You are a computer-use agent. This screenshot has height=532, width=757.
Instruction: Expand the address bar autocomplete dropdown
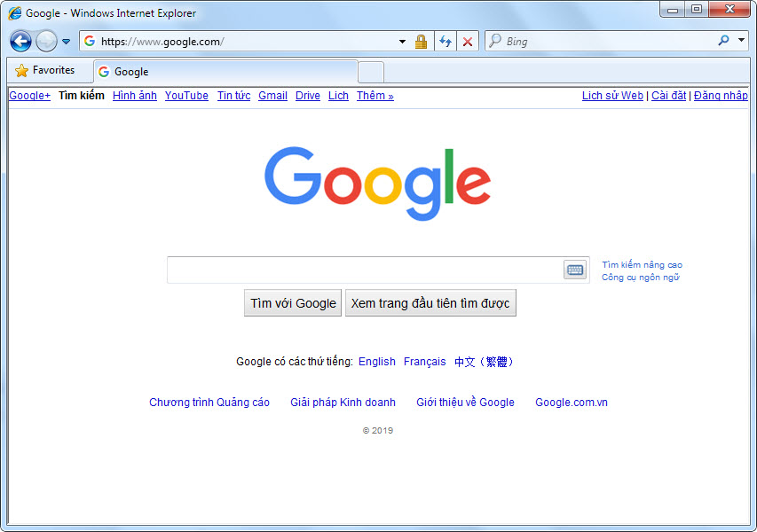(x=402, y=42)
